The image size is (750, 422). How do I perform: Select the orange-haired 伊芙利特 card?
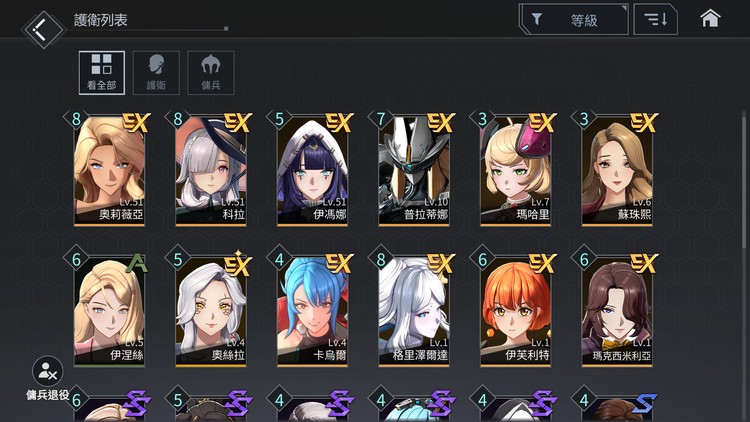516,312
